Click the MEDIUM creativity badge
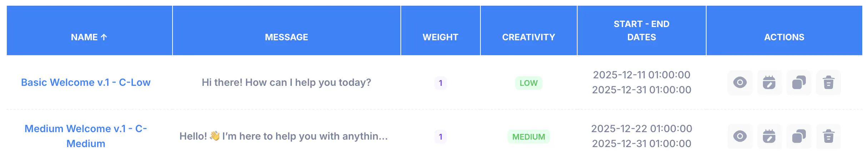 point(529,137)
